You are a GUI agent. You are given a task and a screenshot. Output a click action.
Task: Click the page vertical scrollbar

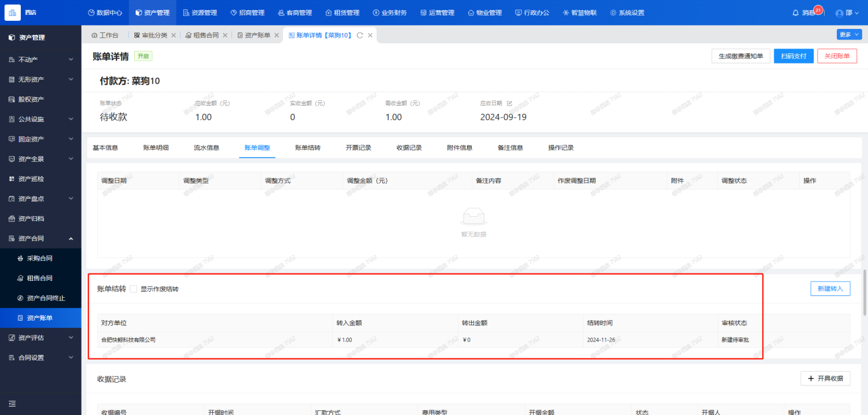(x=865, y=292)
